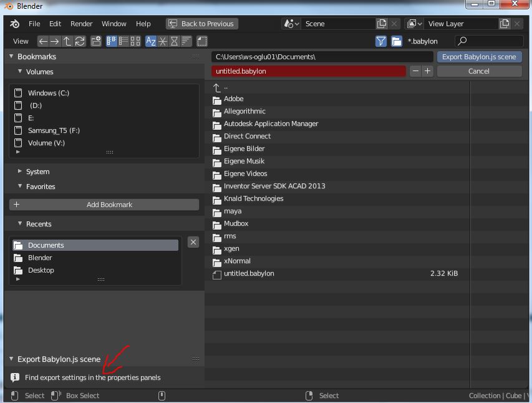532x403 pixels.
Task: Collapse the Volumes section
Action: [x=20, y=71]
